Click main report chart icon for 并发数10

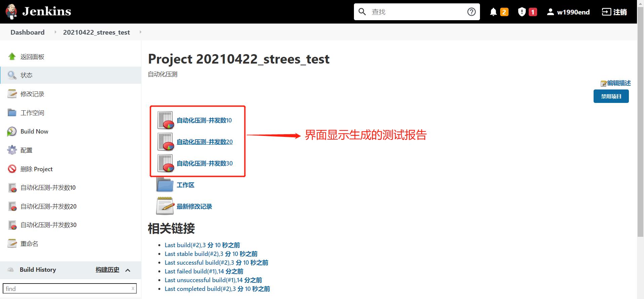pyautogui.click(x=165, y=120)
